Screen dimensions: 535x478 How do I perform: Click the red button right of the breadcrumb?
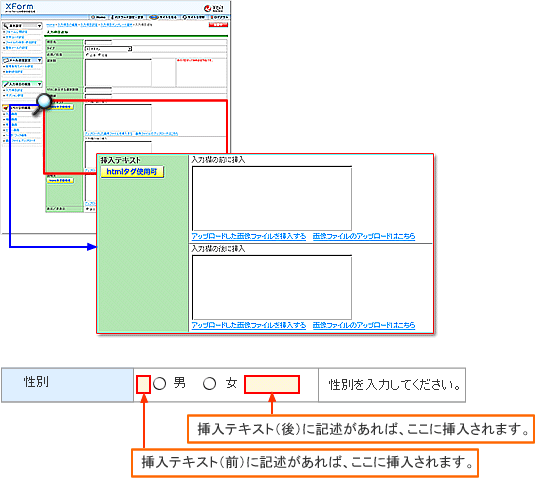coord(218,25)
